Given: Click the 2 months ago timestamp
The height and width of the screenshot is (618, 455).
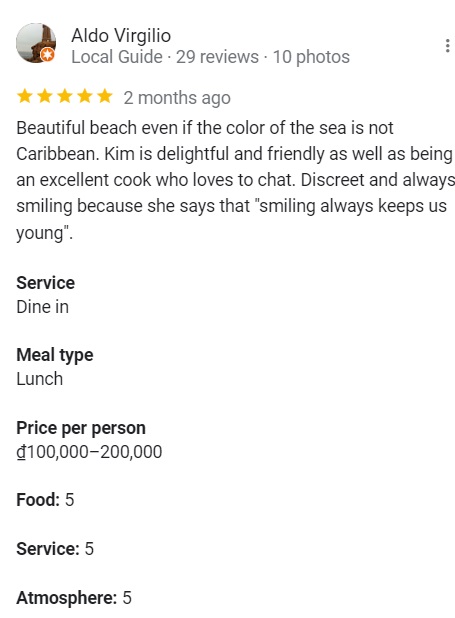Looking at the screenshot, I should click(177, 98).
